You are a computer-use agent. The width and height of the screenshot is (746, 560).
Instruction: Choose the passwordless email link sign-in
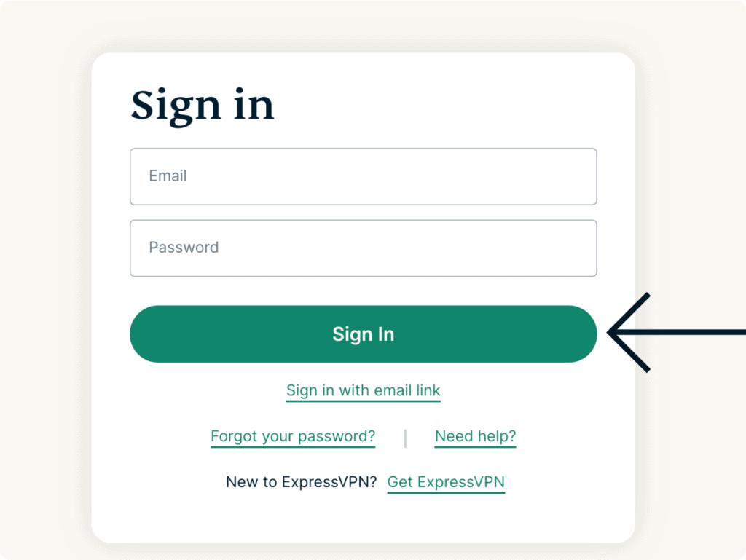363,390
